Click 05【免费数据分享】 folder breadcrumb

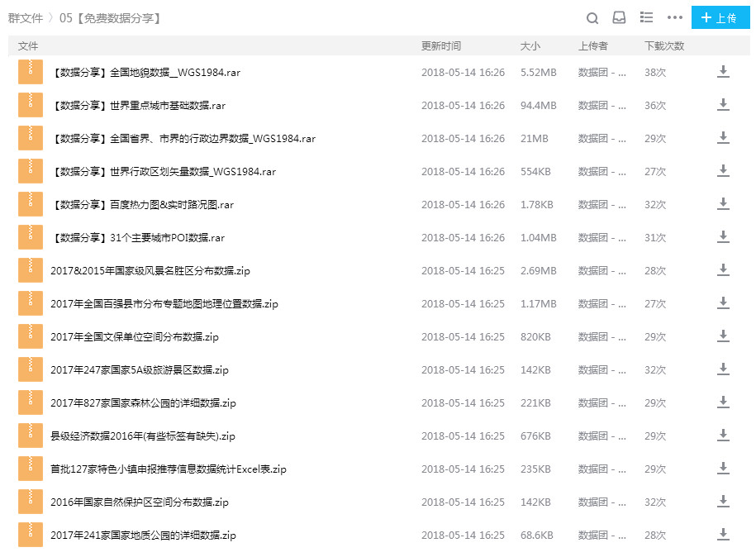click(x=112, y=18)
